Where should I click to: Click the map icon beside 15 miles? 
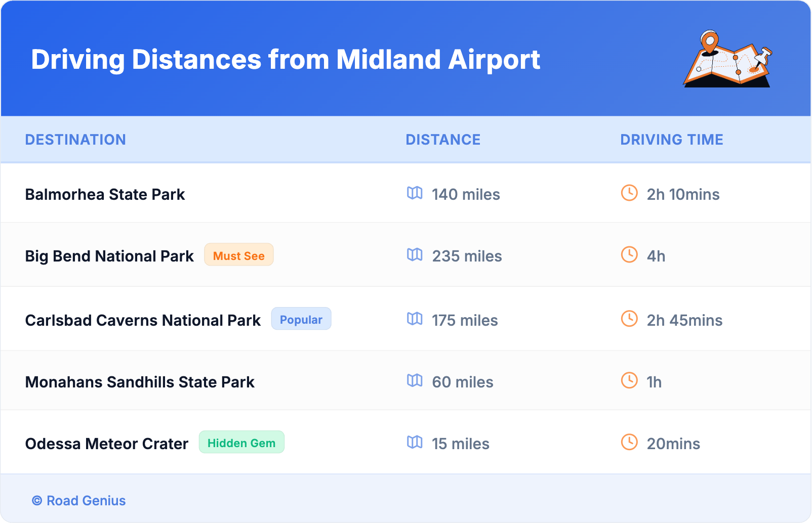415,442
